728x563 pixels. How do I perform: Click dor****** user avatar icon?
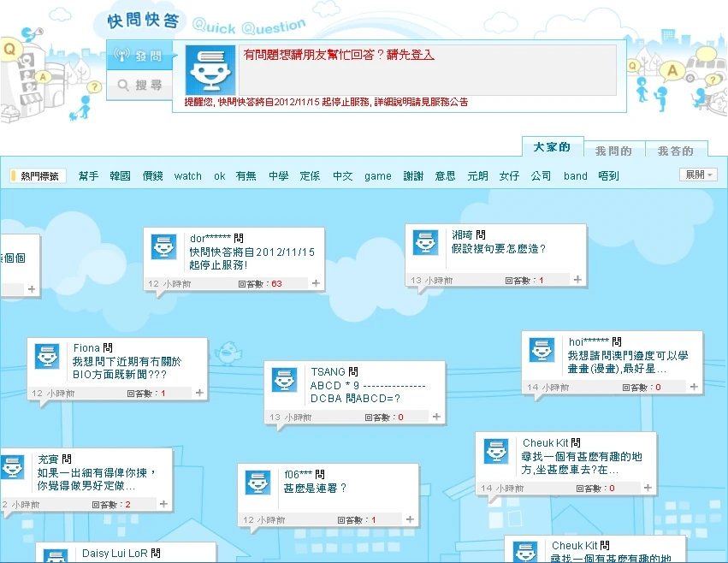(x=164, y=246)
